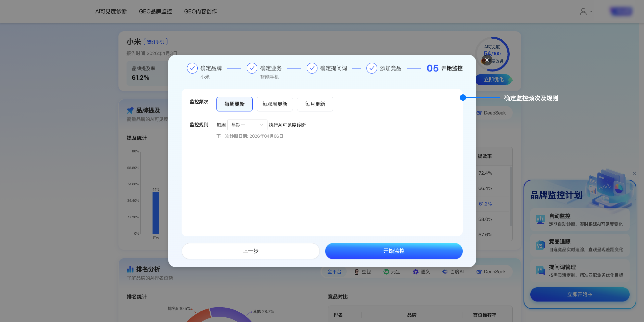
Task: Click the 确定提问词 step checkmark icon
Action: coord(312,68)
